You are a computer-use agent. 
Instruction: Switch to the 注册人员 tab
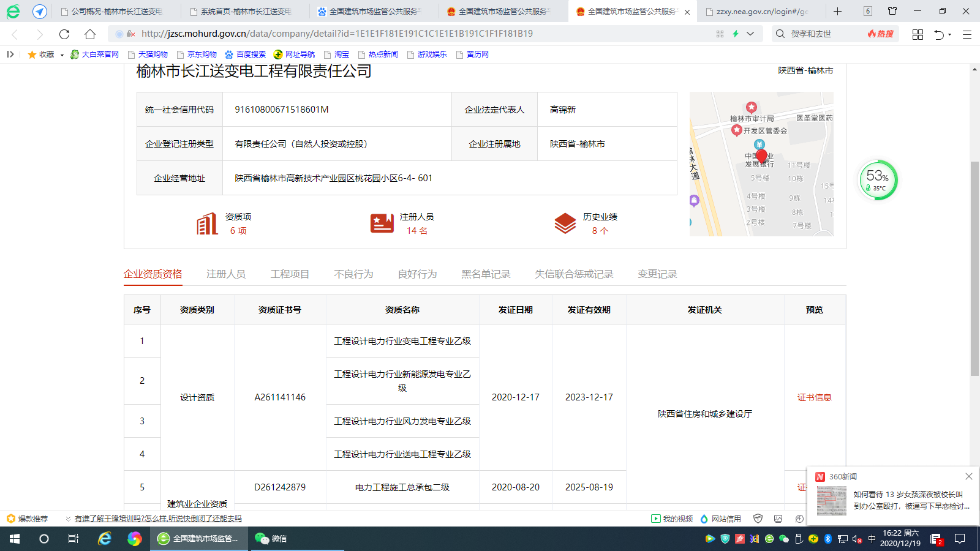tap(226, 274)
